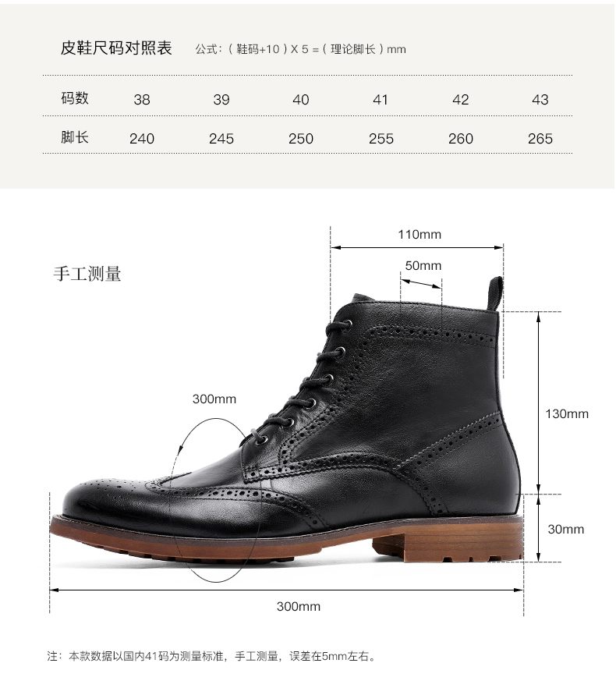Click the 300mm sole length label
616x695 pixels.
(x=298, y=606)
